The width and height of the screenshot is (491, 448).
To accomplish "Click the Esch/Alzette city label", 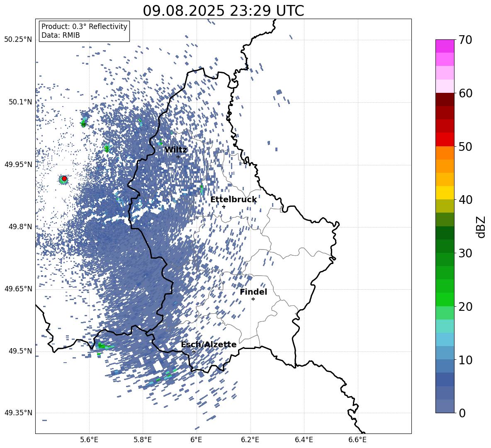I will click(209, 344).
